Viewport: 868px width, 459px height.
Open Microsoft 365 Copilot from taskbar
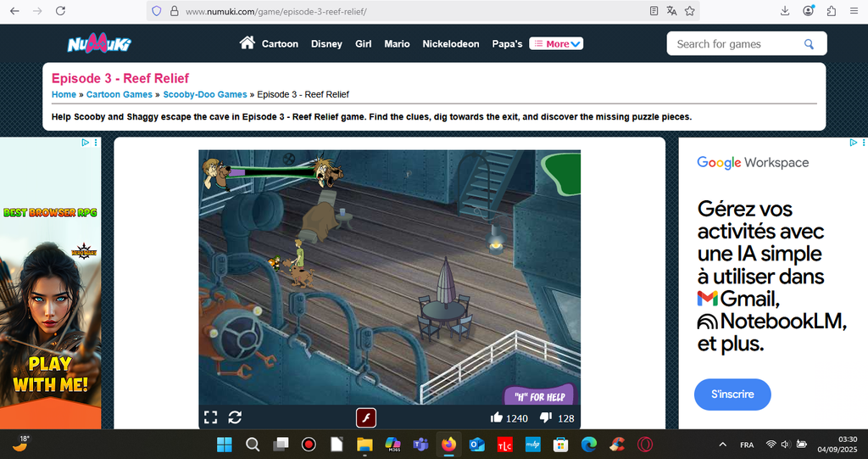392,445
